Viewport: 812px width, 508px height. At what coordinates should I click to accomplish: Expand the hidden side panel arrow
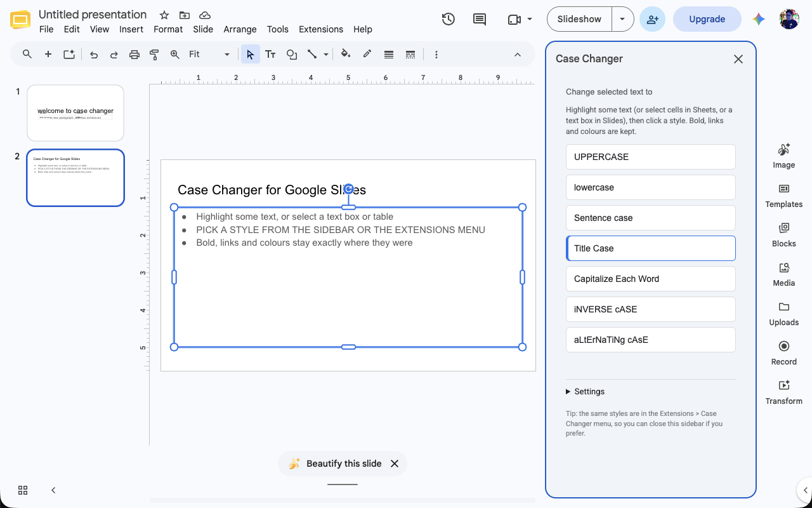coord(805,490)
